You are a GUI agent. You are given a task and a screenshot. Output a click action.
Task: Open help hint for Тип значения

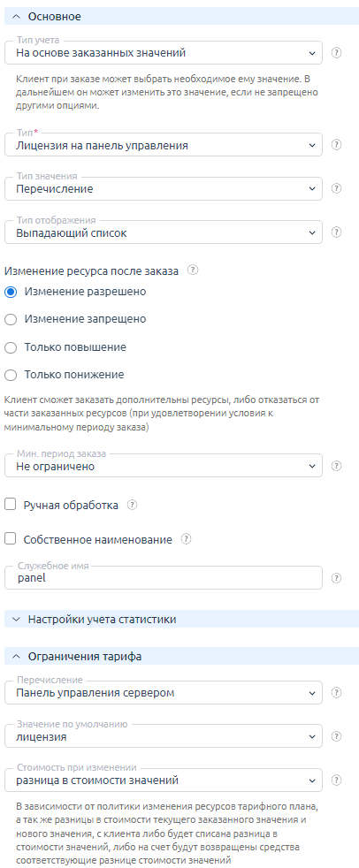tap(336, 188)
